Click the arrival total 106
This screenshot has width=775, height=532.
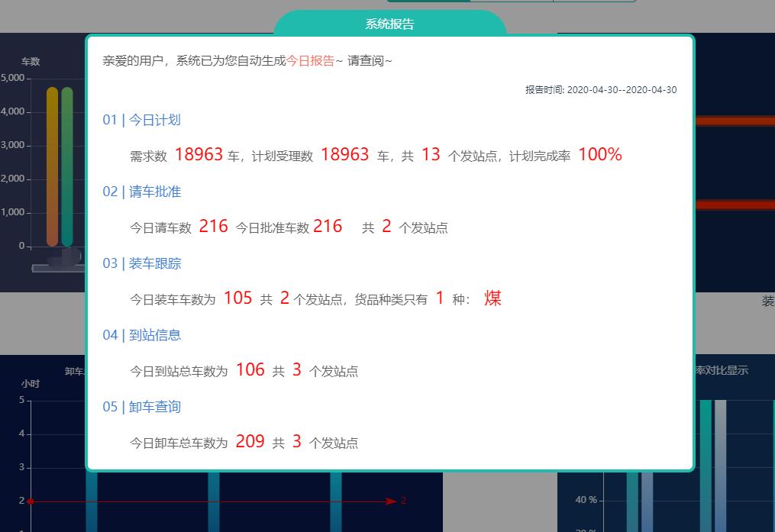pyautogui.click(x=250, y=370)
